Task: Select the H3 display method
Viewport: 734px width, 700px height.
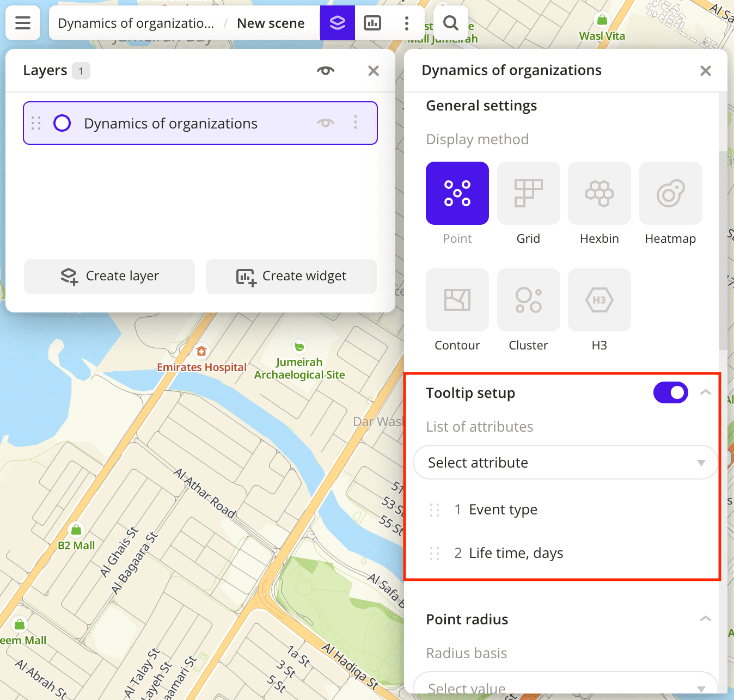Action: pyautogui.click(x=599, y=300)
